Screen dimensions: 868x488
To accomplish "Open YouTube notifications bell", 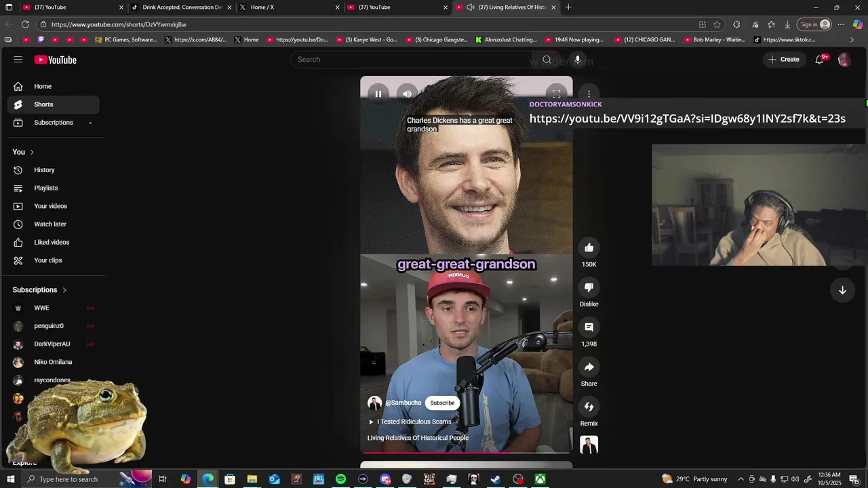I will 819,60.
